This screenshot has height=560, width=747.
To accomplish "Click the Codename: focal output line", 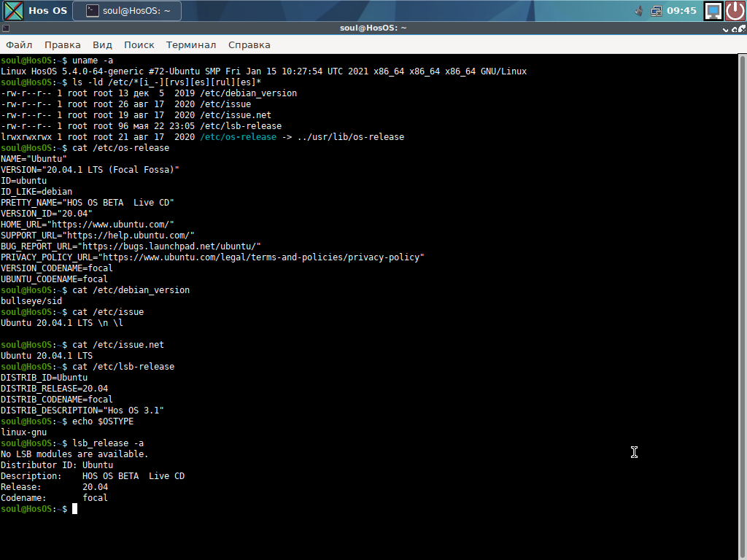I will pos(54,498).
